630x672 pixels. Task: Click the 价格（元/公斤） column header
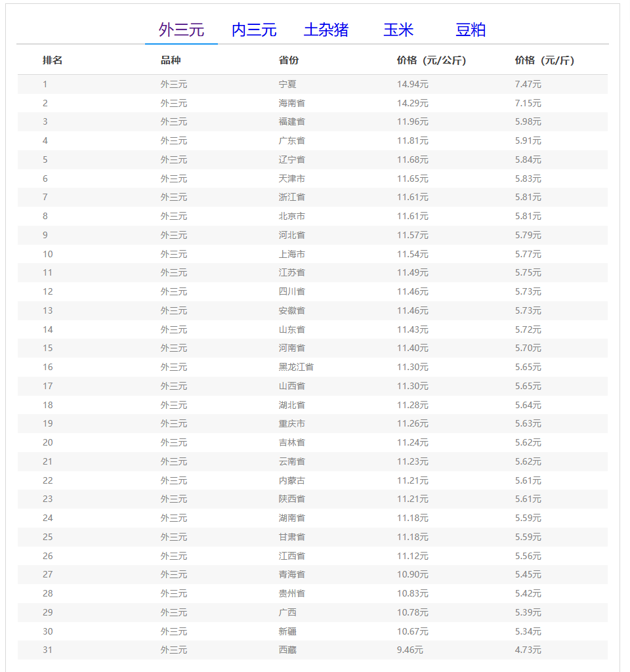point(431,60)
